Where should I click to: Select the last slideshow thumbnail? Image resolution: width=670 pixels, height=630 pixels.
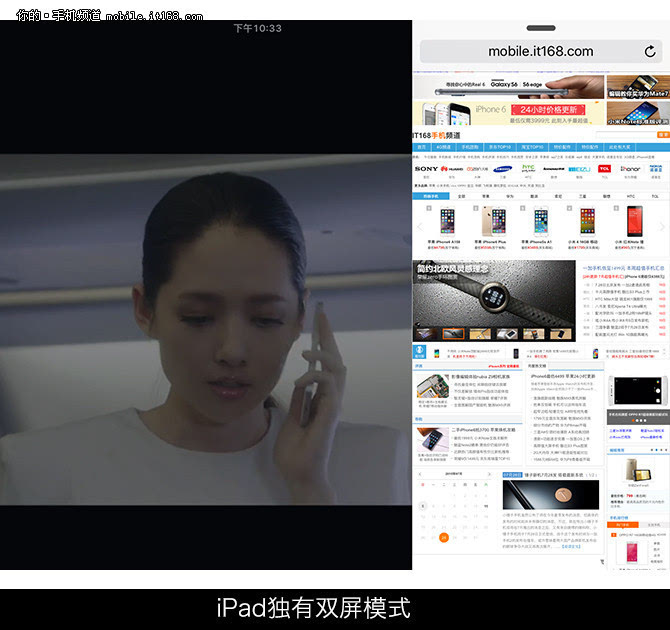click(x=560, y=333)
